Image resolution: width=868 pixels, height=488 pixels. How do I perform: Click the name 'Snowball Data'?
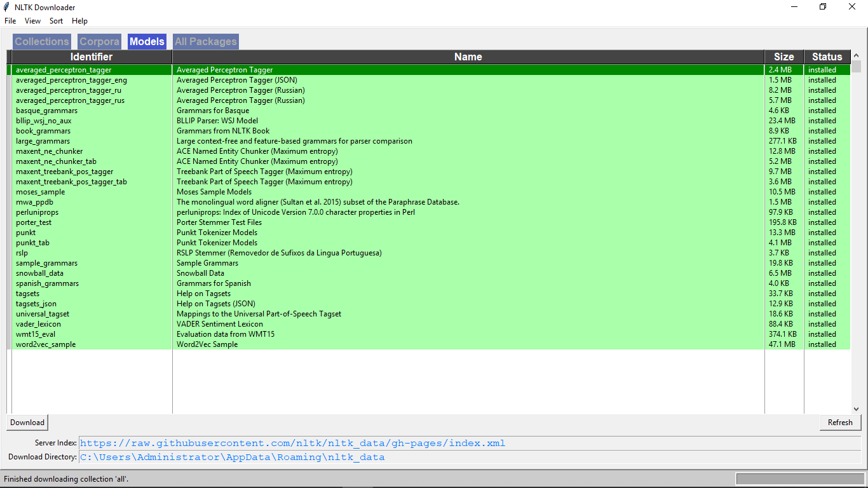pos(200,273)
